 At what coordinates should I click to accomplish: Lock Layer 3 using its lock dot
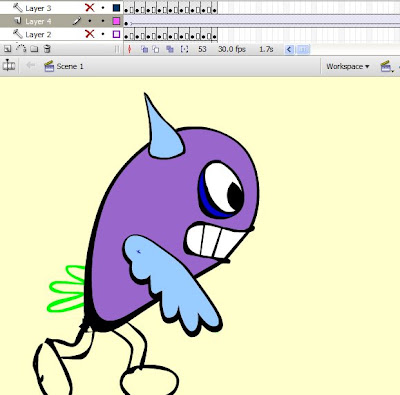tap(103, 8)
